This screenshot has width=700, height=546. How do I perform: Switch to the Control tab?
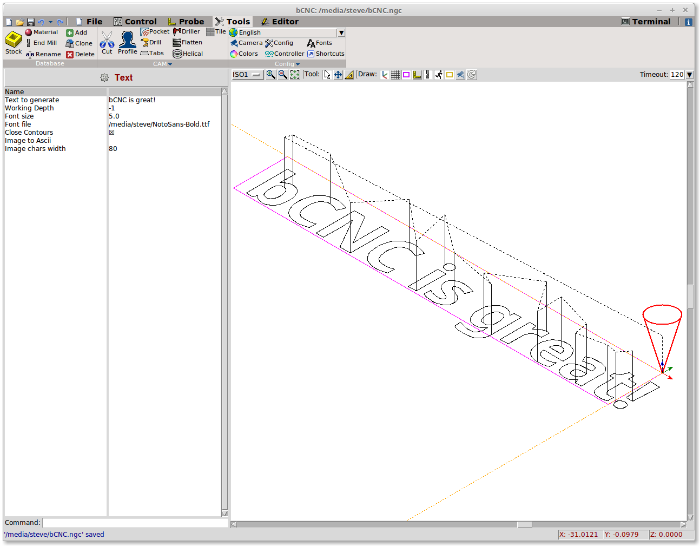pos(135,21)
